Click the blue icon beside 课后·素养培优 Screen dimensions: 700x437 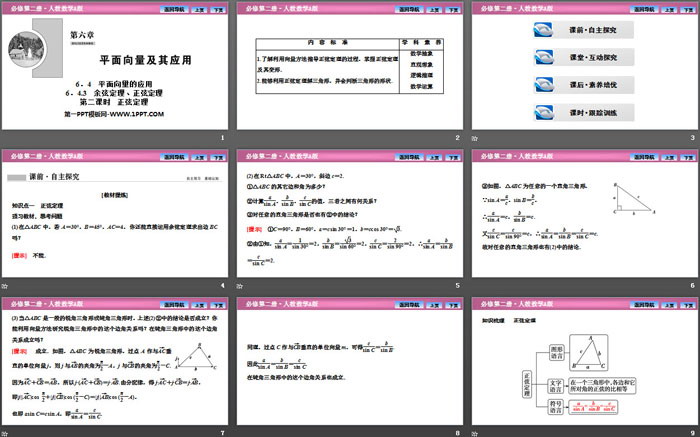point(544,85)
